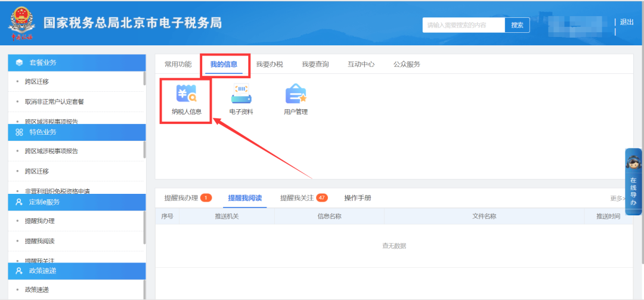Screen dimensions: 644x300
Task: Open the 电子资料 icon
Action: click(241, 95)
